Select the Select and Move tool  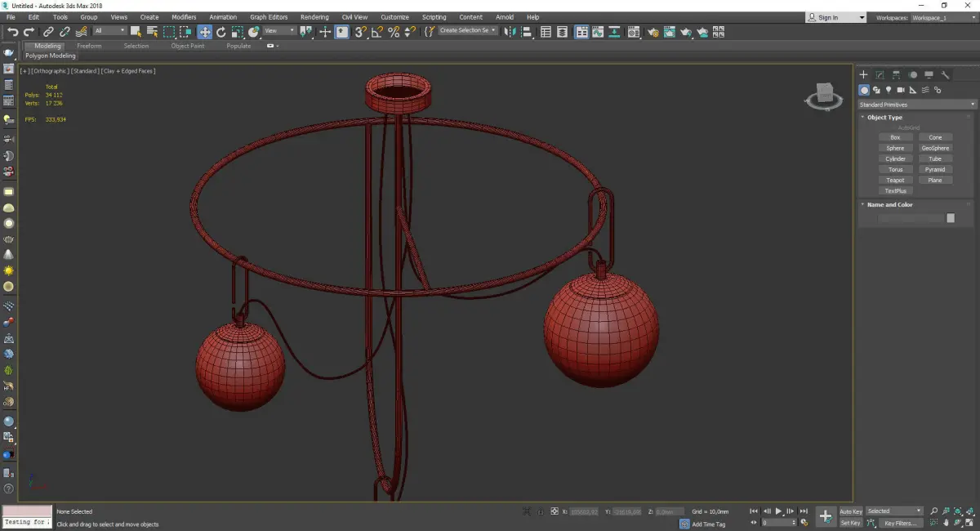[204, 32]
